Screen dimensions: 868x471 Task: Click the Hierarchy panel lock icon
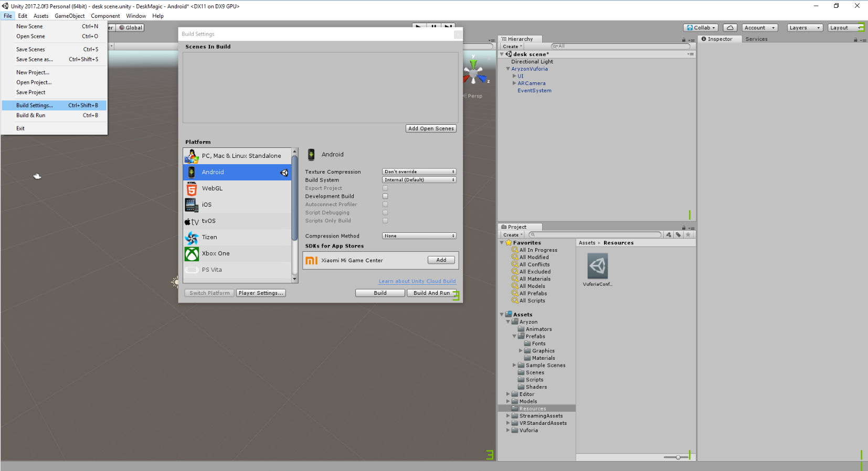(x=684, y=40)
